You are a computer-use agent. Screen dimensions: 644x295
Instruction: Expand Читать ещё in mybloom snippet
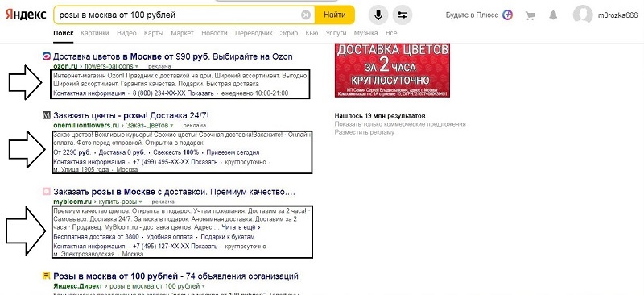[241, 227]
